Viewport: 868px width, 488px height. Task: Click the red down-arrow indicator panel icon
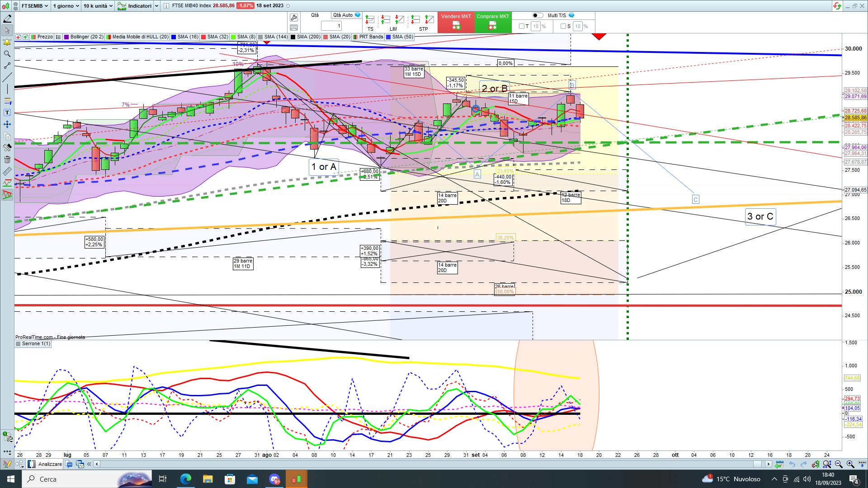point(18,37)
